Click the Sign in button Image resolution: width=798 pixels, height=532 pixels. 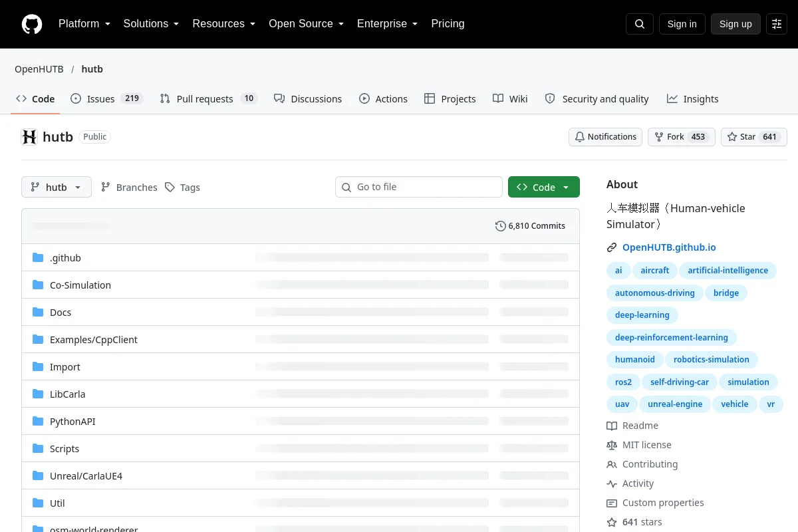[682, 24]
